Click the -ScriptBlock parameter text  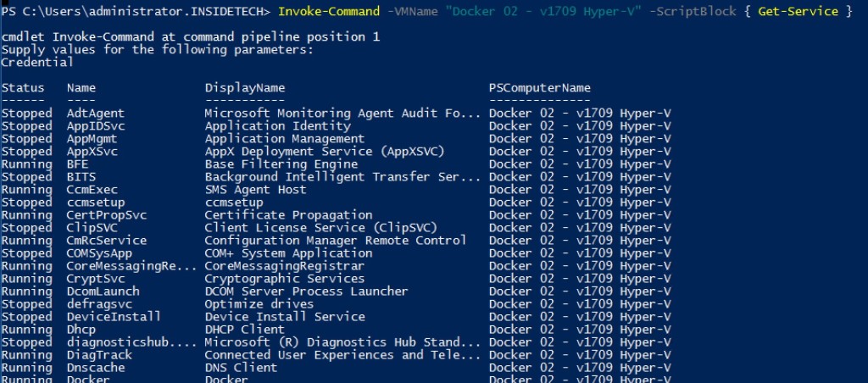click(693, 12)
